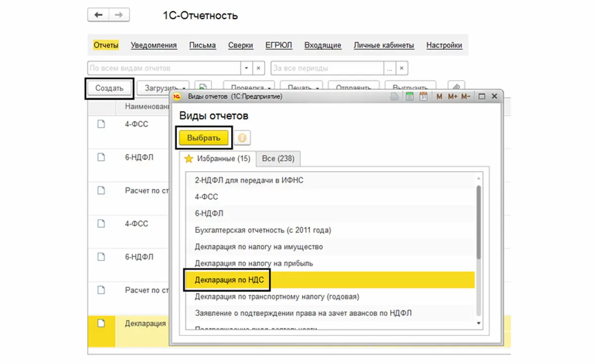Click the M- memory button
The width and height of the screenshot is (595, 364).
pyautogui.click(x=465, y=97)
